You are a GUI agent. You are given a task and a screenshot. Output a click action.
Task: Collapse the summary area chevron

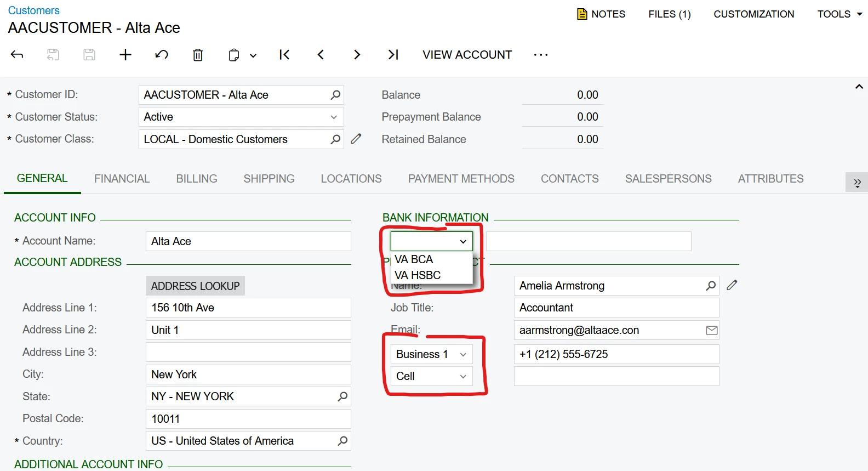[859, 87]
